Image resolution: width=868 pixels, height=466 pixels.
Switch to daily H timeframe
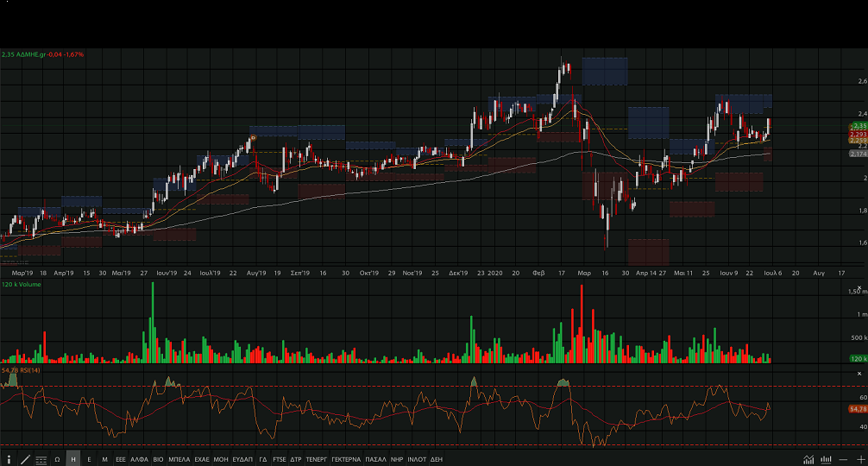[x=73, y=460]
